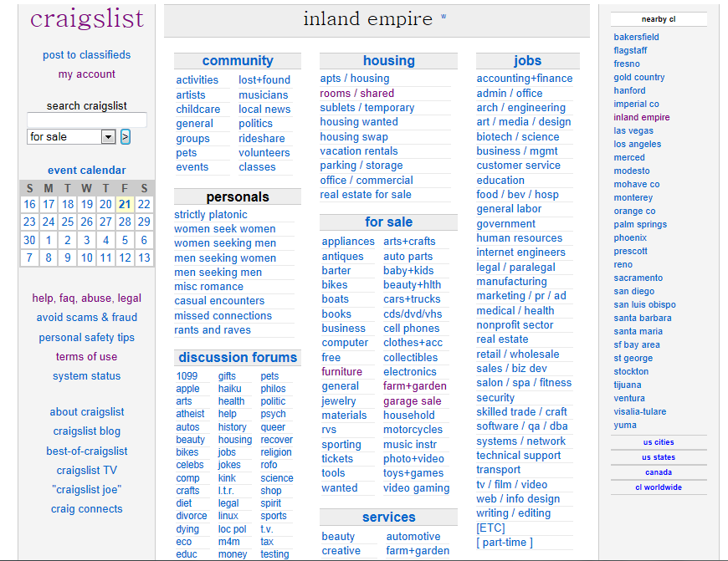Open 'avoid scams & fraud'

[87, 318]
